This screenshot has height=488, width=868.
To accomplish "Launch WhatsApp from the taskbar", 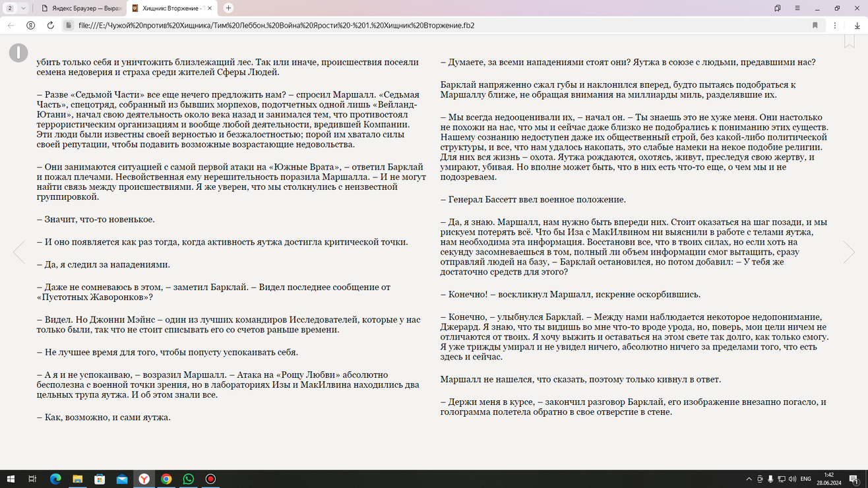I will [x=189, y=479].
